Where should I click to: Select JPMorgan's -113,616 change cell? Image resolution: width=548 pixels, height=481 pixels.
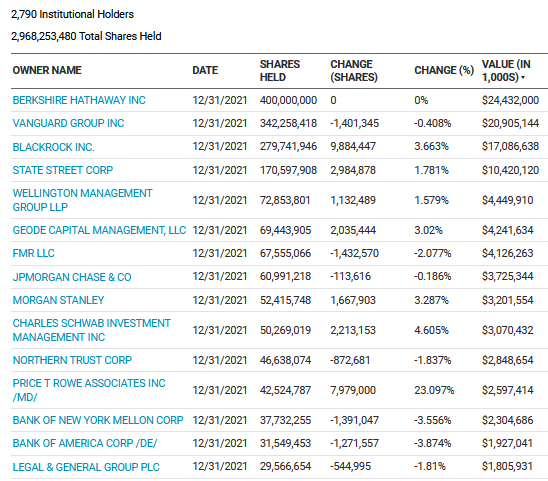tap(350, 277)
